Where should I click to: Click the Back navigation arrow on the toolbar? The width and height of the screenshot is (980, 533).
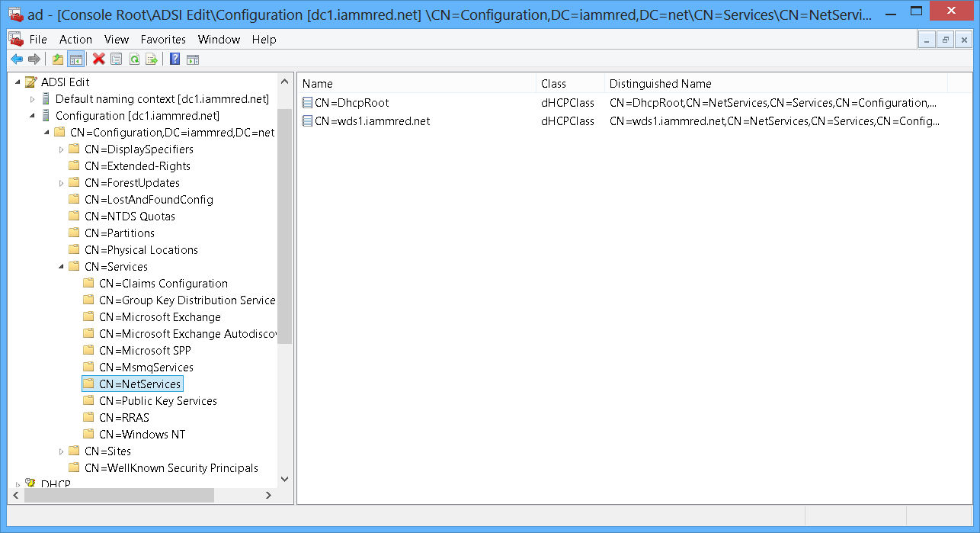click(17, 59)
